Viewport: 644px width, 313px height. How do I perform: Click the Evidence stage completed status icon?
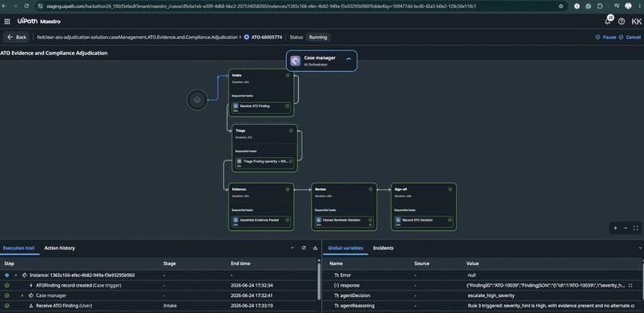click(x=288, y=189)
